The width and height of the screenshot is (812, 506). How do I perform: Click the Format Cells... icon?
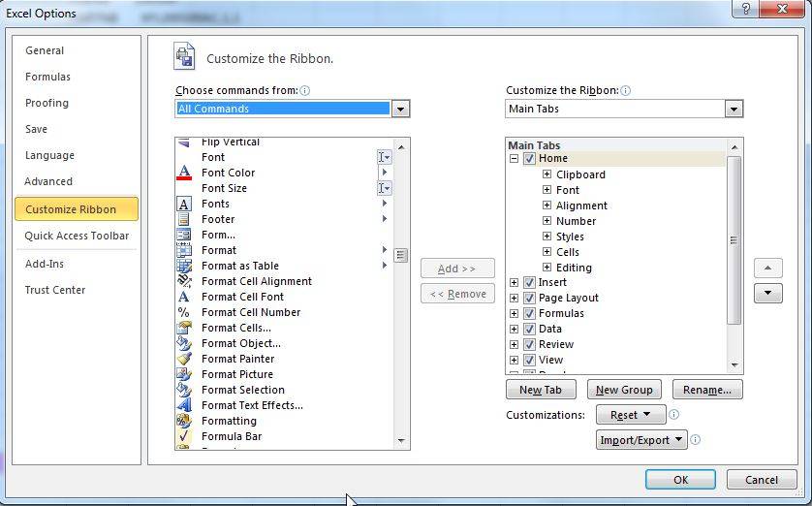184,328
